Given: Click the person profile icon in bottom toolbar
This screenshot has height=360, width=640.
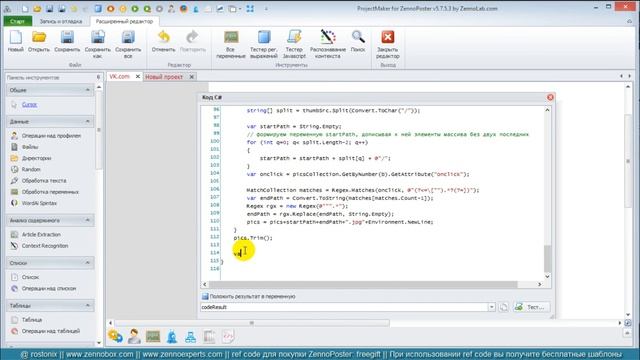Looking at the screenshot, I should 134,336.
